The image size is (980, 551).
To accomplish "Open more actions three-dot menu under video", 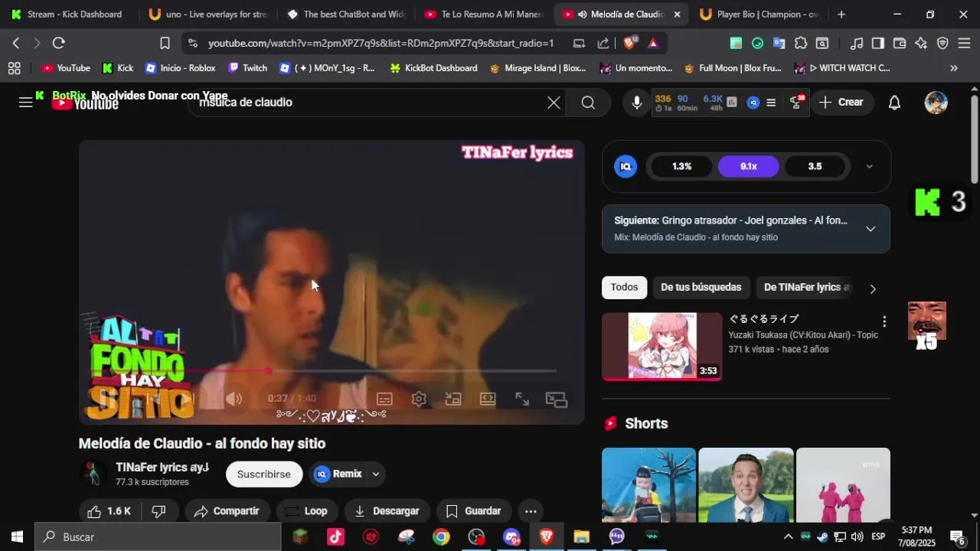I will [531, 511].
